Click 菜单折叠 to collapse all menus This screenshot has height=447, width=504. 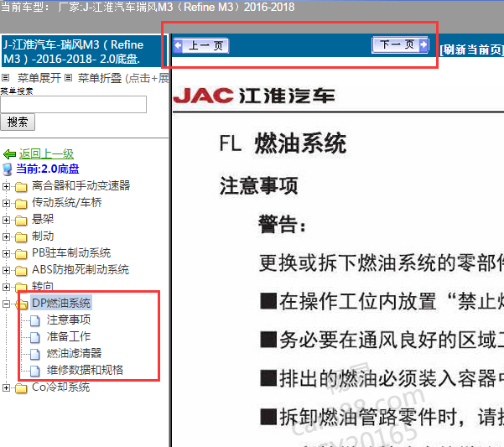[99, 78]
